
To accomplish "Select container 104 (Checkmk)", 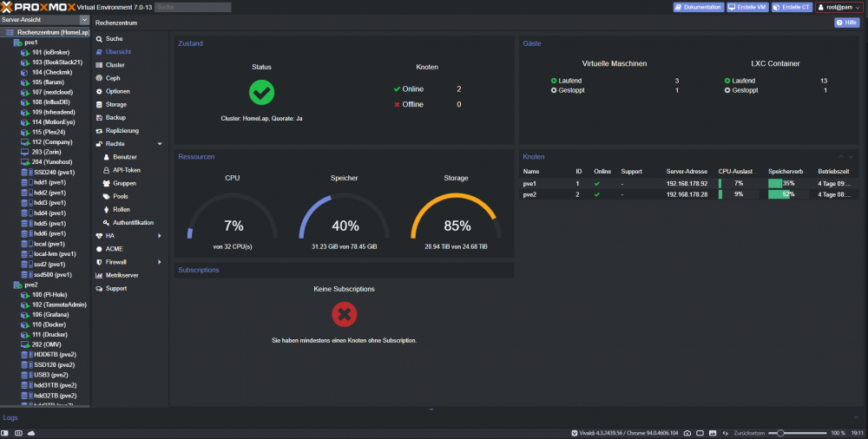I will (52, 73).
